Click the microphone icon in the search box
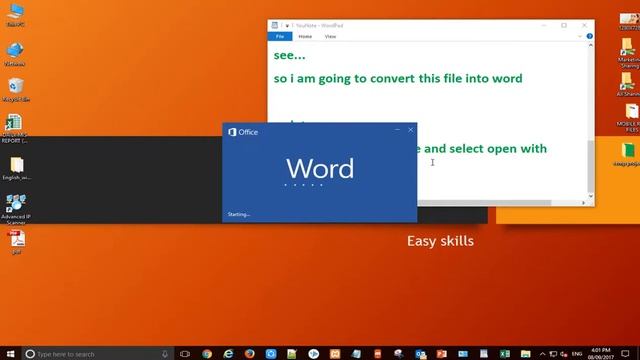 (165, 354)
